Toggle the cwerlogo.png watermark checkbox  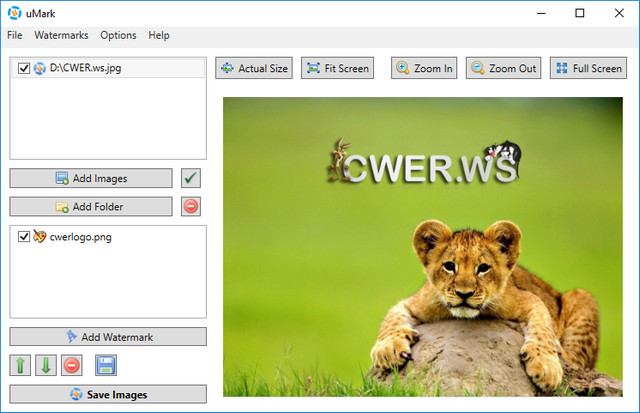pos(24,238)
